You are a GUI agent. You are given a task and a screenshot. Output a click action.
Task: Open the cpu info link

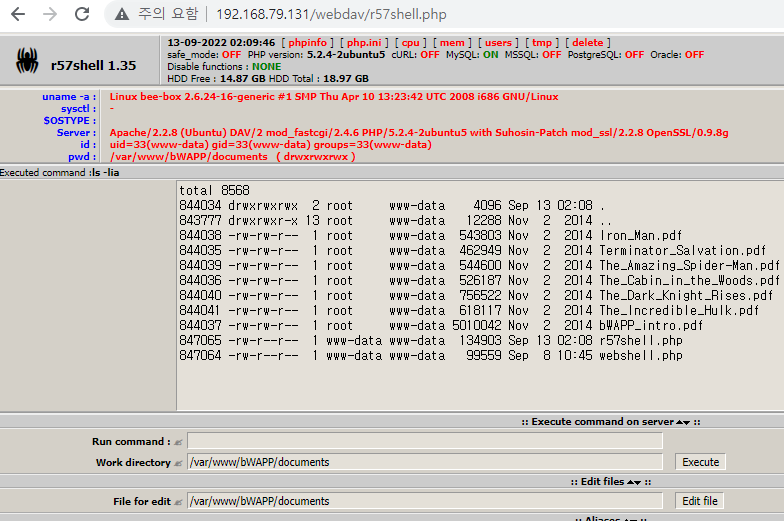[x=410, y=42]
